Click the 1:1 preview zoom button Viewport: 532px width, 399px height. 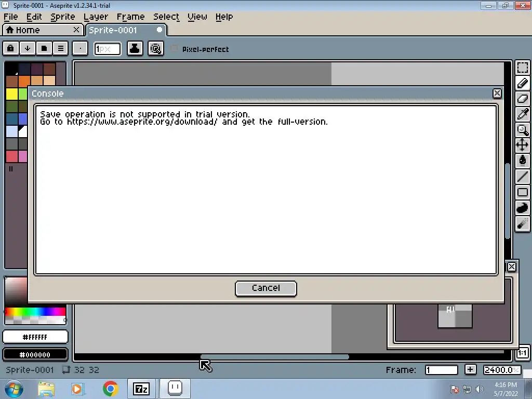coord(522,353)
